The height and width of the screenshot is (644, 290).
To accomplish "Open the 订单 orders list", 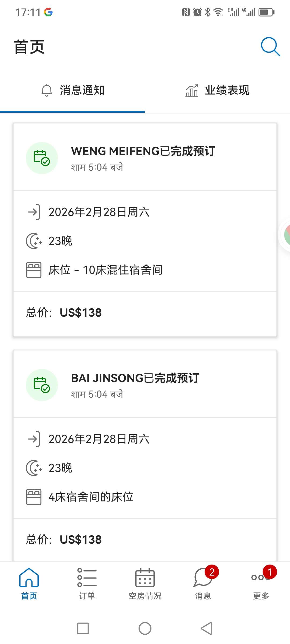I will point(87,584).
